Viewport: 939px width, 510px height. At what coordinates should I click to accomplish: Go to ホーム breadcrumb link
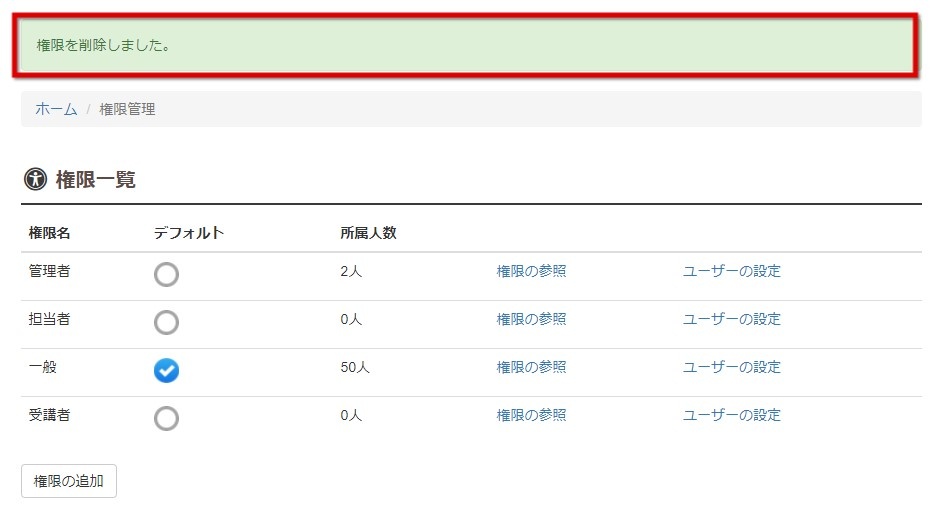click(x=56, y=109)
